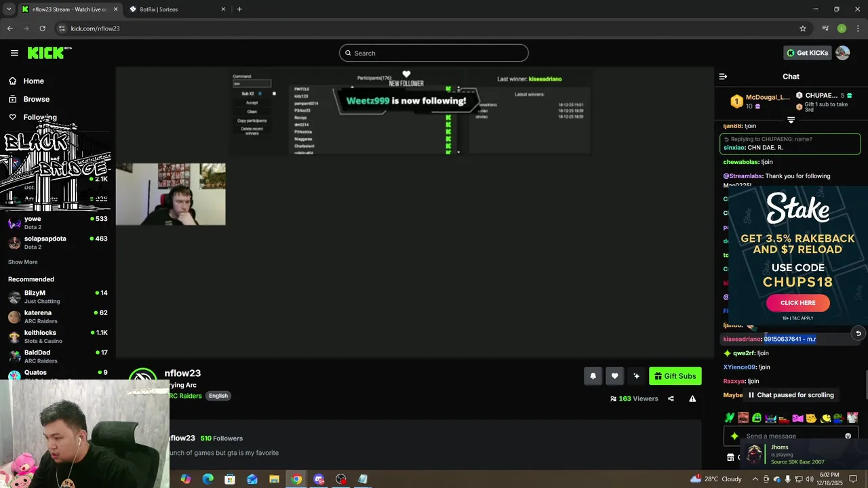Click the kiseeadriano username in chat
Screen dimensions: 868x488
[x=742, y=339]
